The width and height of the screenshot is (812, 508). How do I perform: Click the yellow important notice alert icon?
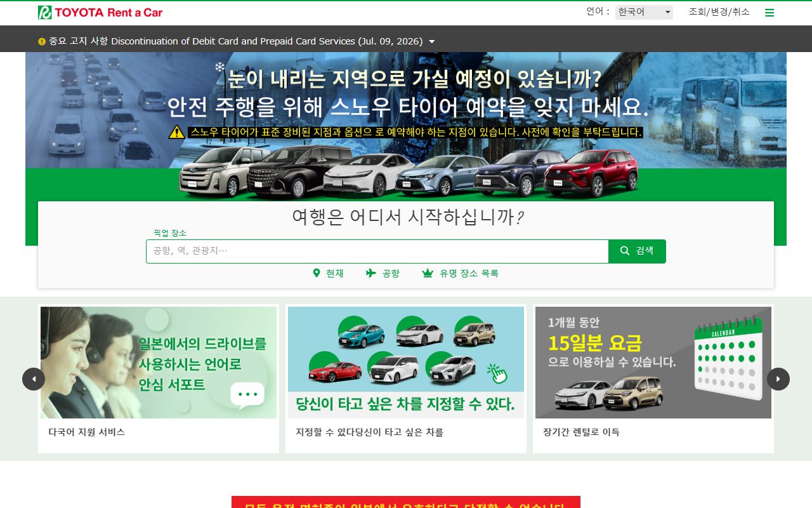tap(42, 41)
